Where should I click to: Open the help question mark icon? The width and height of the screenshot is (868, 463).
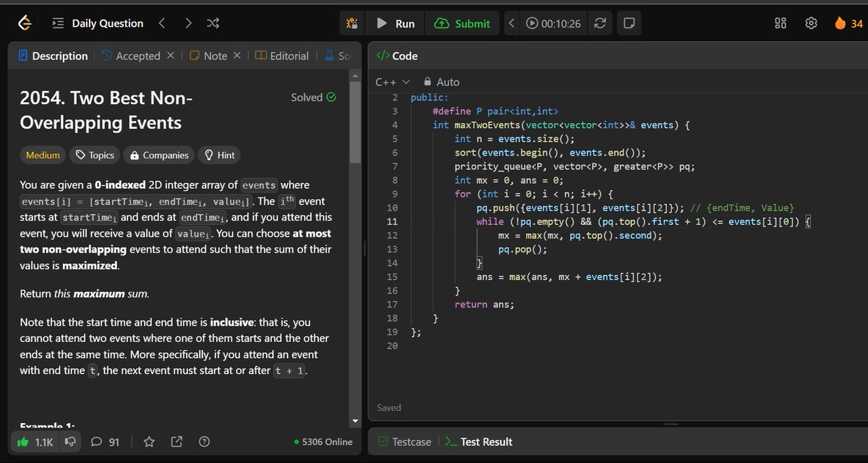pyautogui.click(x=204, y=442)
